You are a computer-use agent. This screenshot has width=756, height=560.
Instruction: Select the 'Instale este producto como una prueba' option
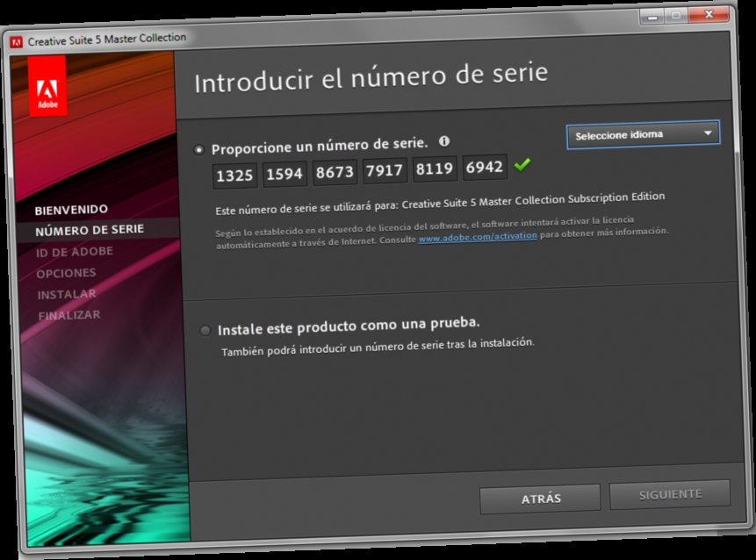pyautogui.click(x=205, y=331)
